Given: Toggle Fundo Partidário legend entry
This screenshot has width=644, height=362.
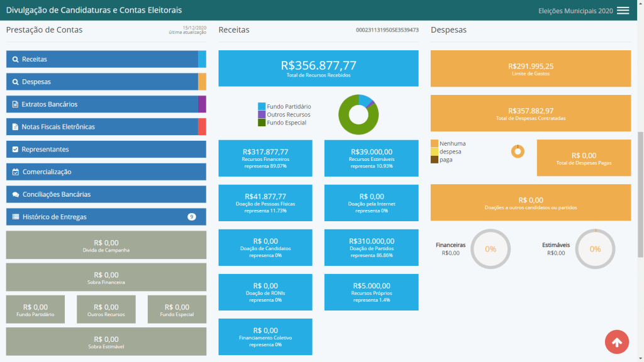Looking at the screenshot, I should pos(284,106).
